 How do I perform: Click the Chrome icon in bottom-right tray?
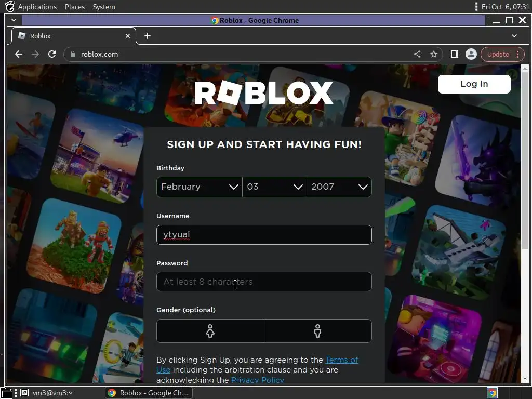coord(493,393)
